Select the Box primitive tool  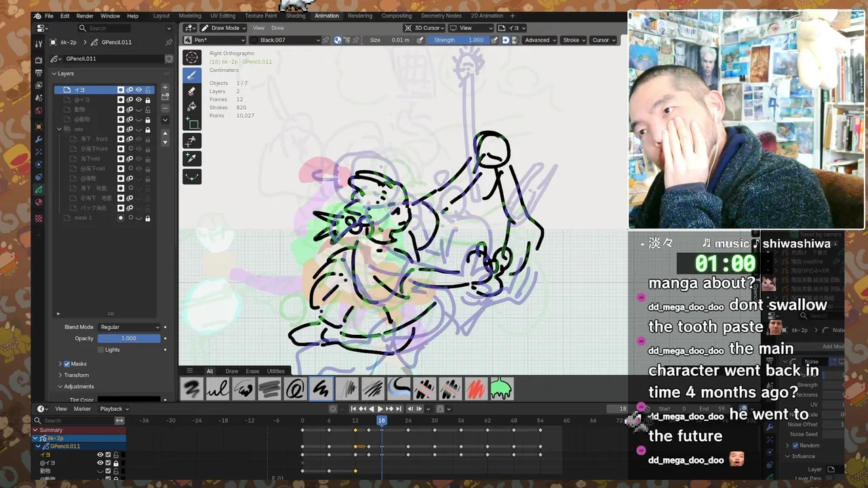(192, 123)
